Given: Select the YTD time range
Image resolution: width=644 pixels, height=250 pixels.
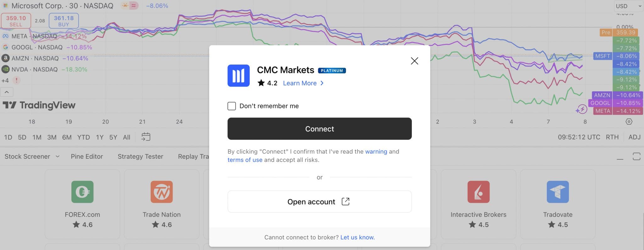Looking at the screenshot, I should point(84,137).
